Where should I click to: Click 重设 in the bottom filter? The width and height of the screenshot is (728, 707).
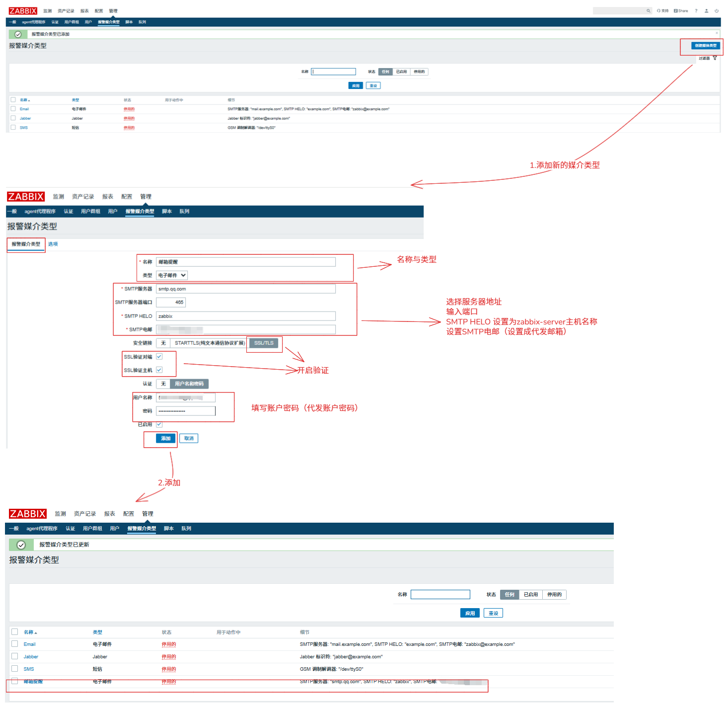(x=493, y=613)
